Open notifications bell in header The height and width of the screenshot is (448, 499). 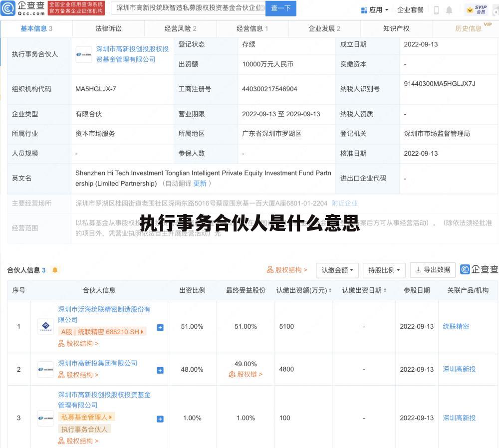(x=449, y=10)
